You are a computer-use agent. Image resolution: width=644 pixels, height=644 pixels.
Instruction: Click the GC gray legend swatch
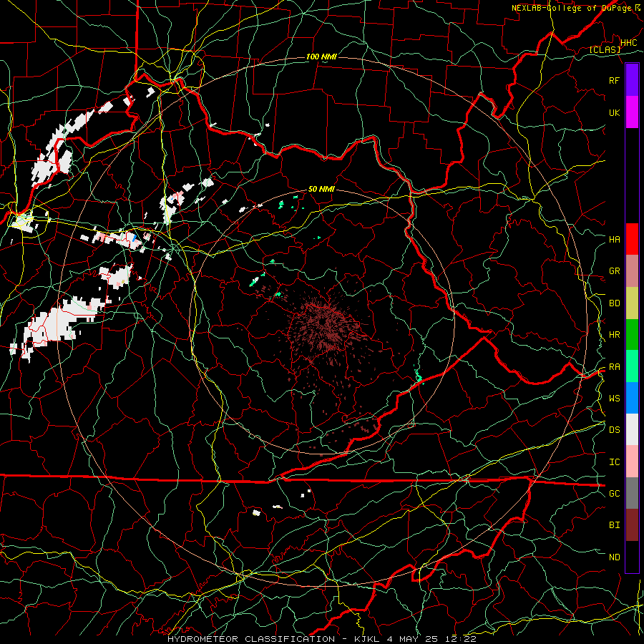click(632, 493)
